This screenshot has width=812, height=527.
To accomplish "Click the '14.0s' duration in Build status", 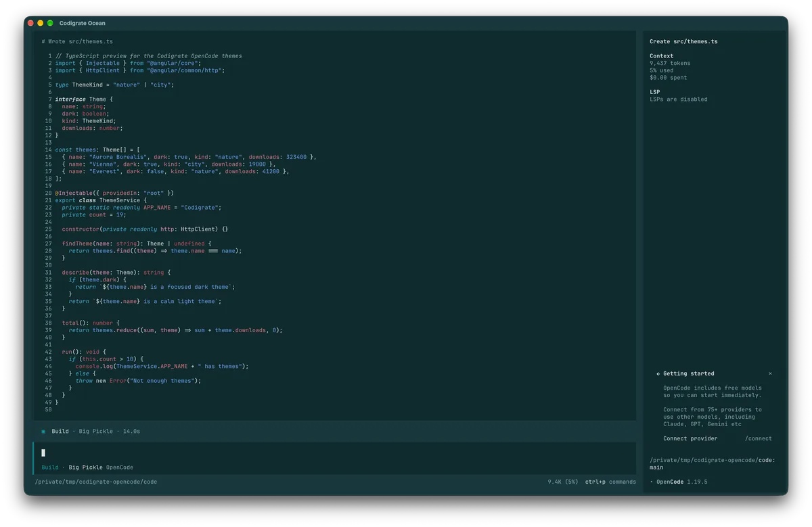I will (x=131, y=432).
